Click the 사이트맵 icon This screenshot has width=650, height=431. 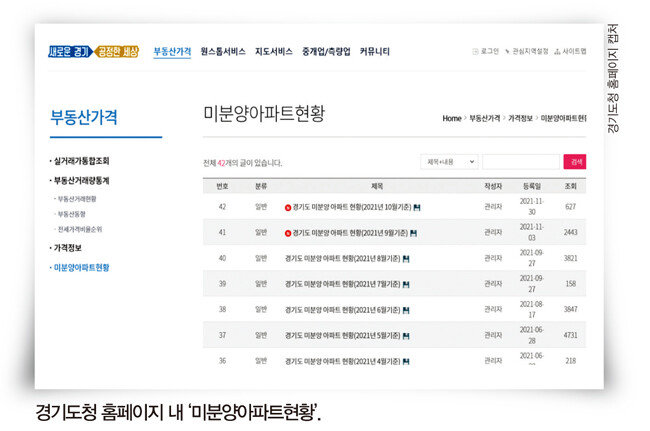tap(558, 51)
